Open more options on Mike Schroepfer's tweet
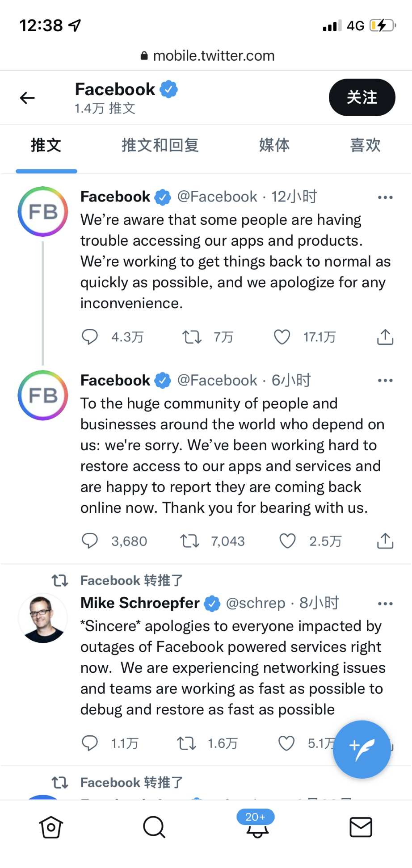Viewport: 412px width, 868px height. [x=385, y=604]
